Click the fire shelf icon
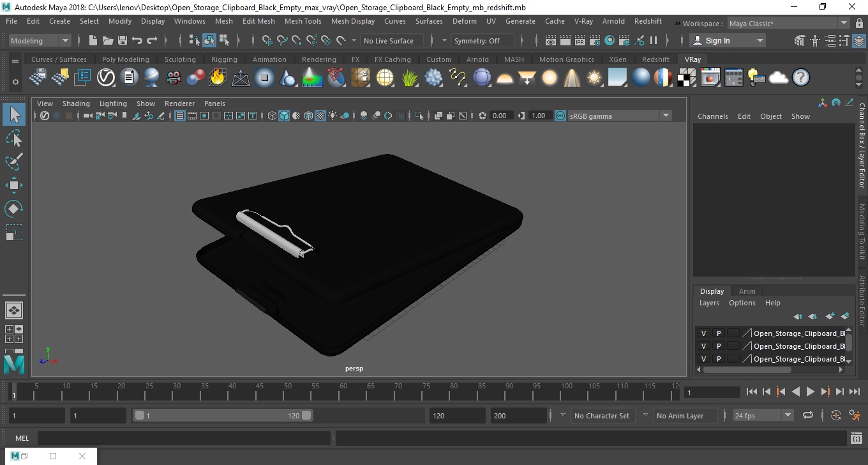 [218, 78]
